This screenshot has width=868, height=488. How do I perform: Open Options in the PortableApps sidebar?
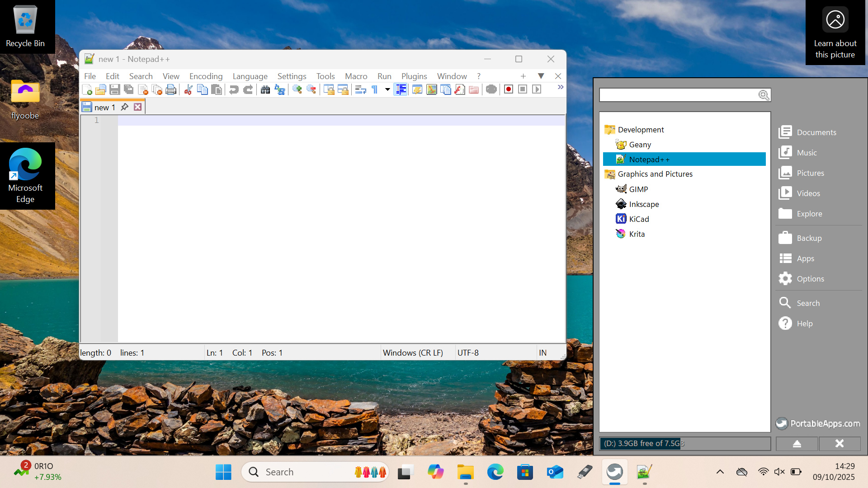coord(810,279)
